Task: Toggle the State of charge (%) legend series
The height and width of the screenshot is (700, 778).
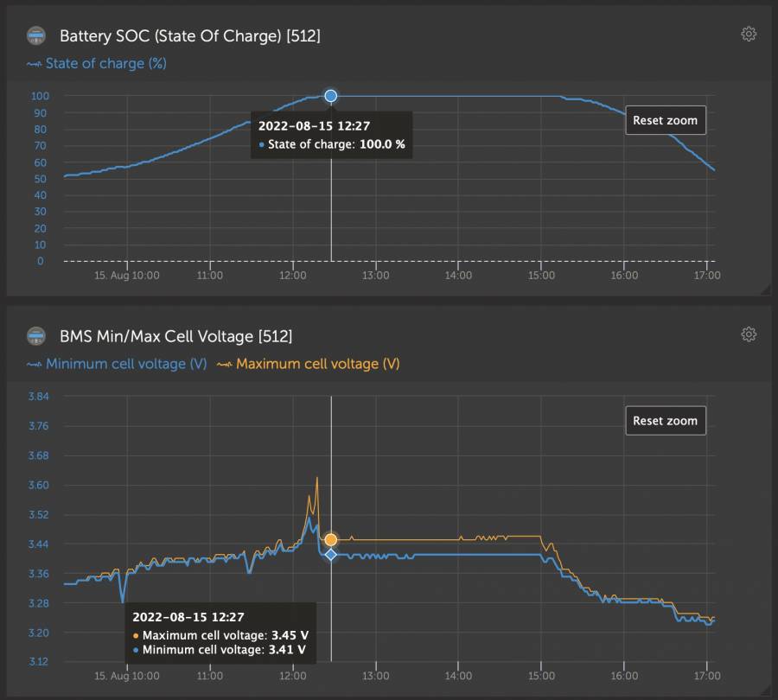Action: 97,64
